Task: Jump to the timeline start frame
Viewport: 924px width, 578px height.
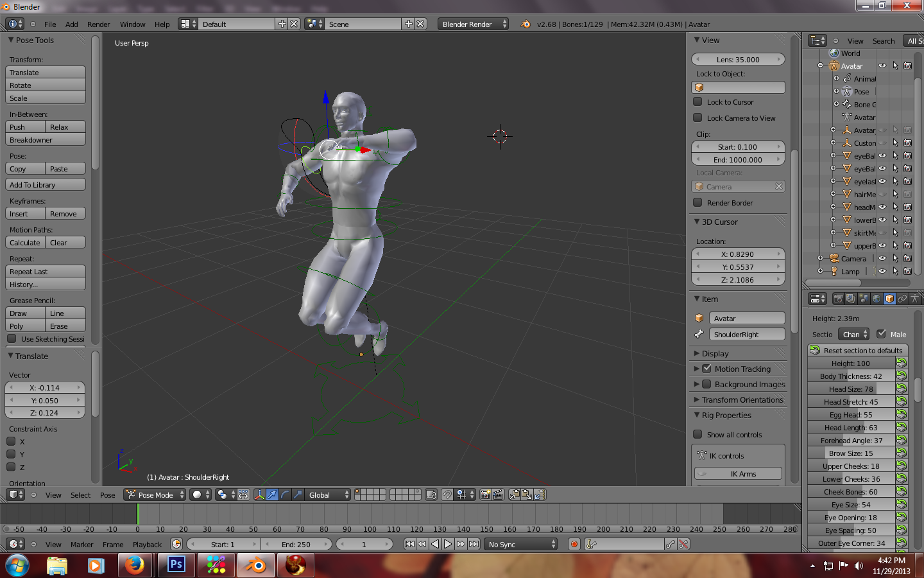Action: pos(409,544)
